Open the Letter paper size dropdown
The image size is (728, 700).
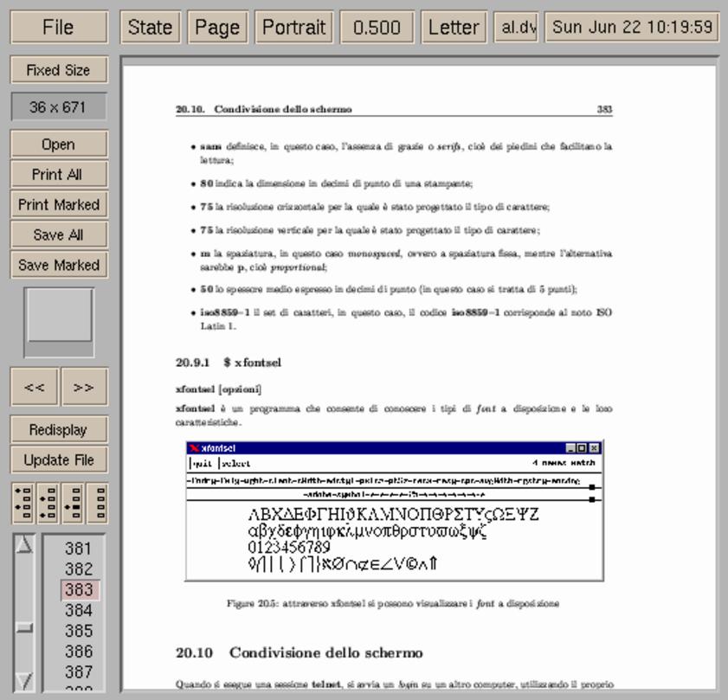[454, 28]
